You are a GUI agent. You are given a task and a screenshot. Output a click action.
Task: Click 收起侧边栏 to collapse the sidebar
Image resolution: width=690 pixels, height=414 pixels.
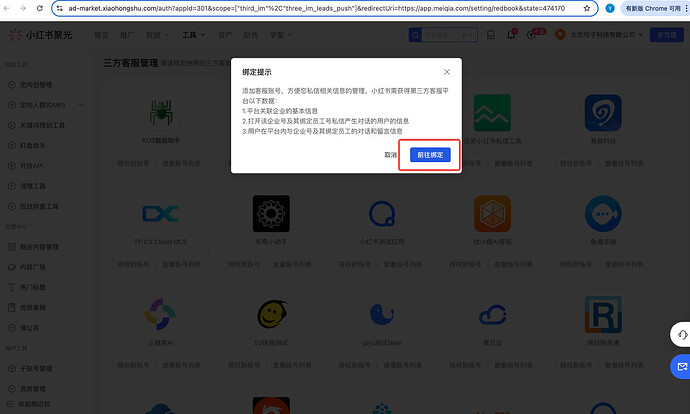(28, 404)
